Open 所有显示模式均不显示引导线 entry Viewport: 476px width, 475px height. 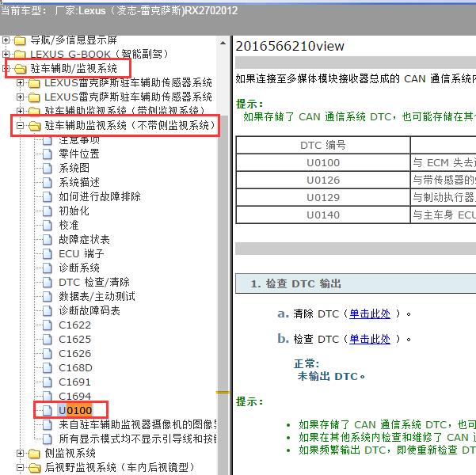tap(138, 439)
